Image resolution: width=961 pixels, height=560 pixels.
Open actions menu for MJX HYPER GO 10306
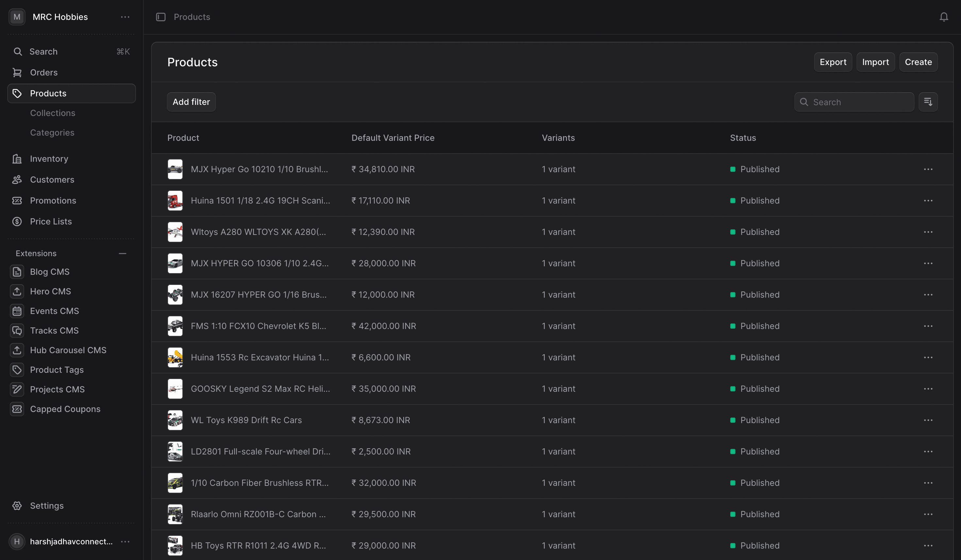[x=928, y=263]
